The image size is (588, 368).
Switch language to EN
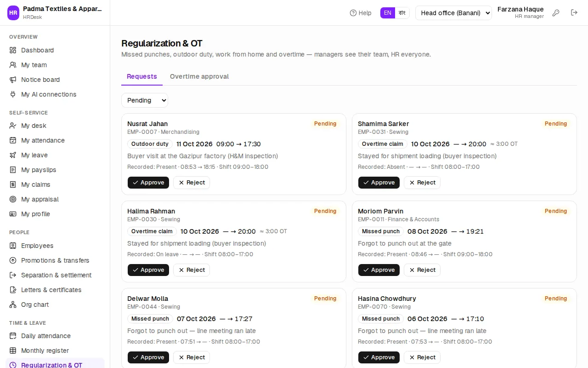pyautogui.click(x=388, y=13)
